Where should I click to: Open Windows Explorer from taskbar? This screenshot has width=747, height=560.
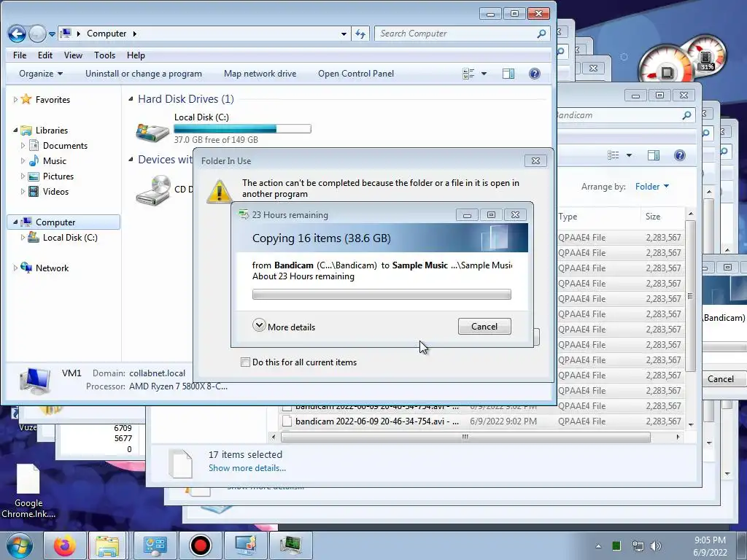click(107, 545)
